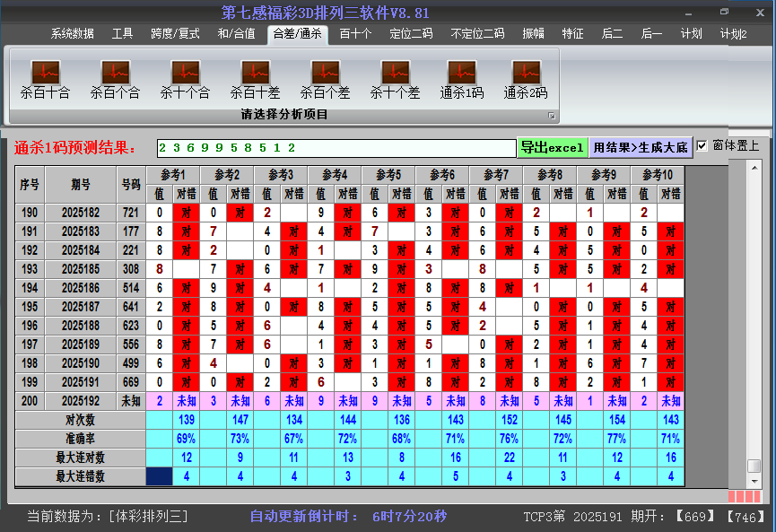Click the 最大连对数 row label

click(80, 458)
